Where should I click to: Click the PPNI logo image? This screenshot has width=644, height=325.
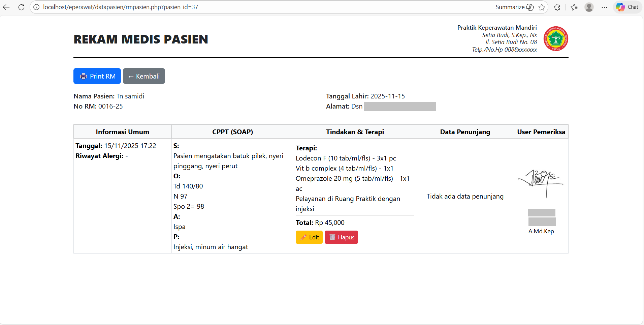pyautogui.click(x=556, y=39)
